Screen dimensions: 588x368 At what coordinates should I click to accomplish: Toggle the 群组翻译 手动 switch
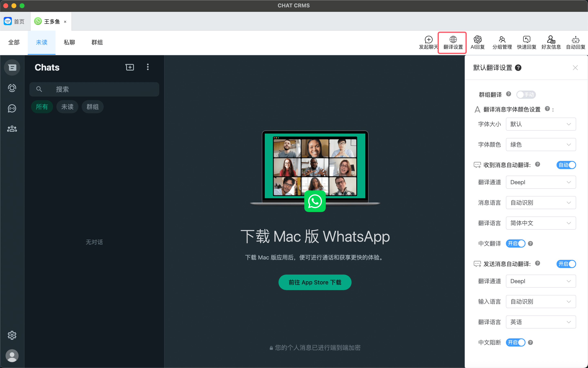click(x=526, y=94)
